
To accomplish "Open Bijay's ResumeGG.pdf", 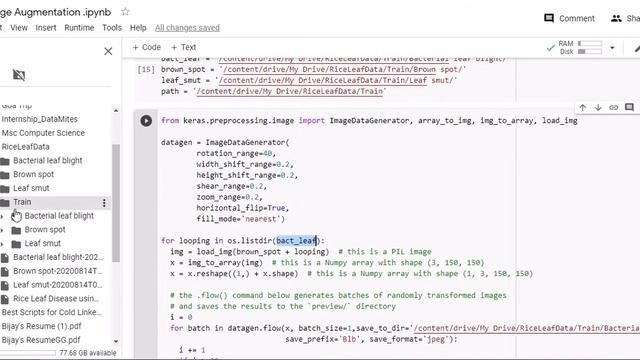I will pyautogui.click(x=41, y=340).
